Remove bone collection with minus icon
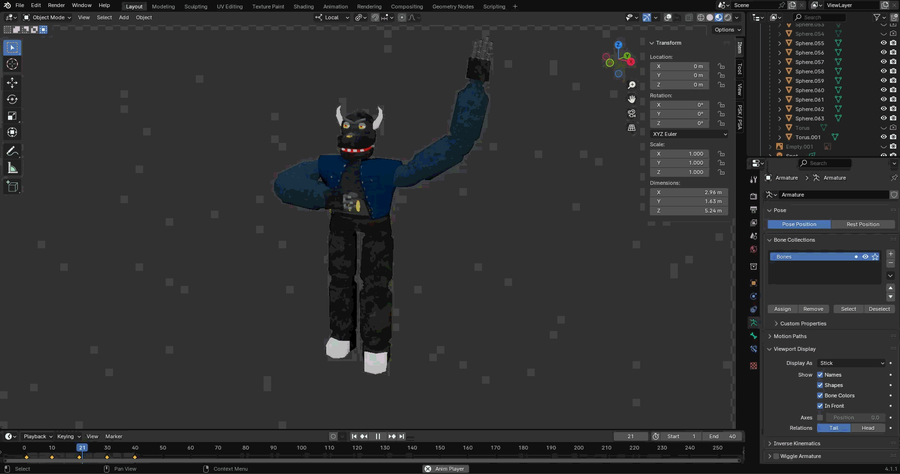This screenshot has width=900, height=474. click(890, 263)
